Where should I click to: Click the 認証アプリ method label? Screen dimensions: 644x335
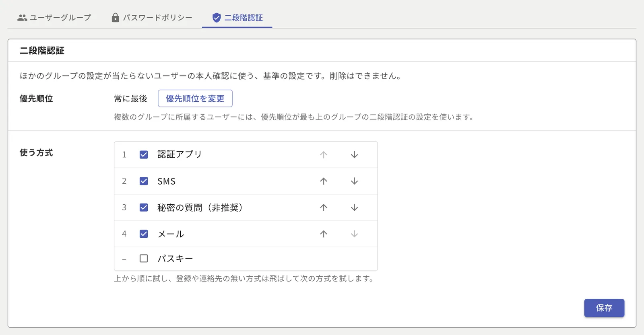180,154
